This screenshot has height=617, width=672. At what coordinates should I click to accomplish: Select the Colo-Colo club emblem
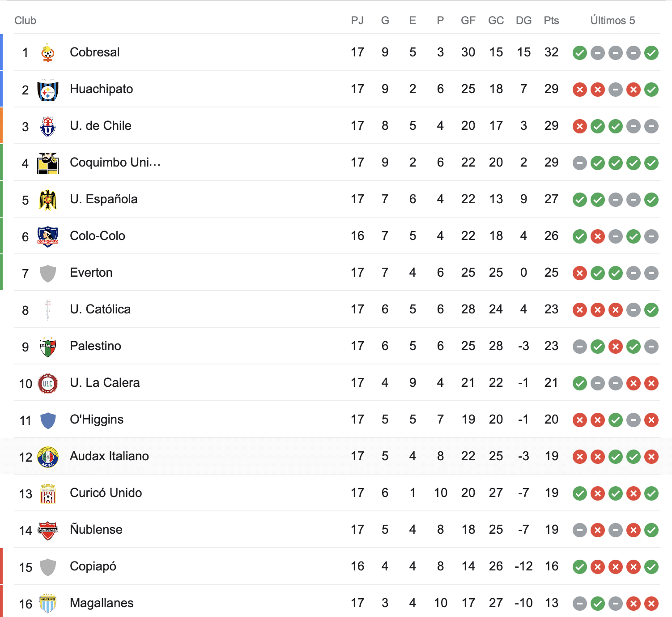click(x=48, y=236)
